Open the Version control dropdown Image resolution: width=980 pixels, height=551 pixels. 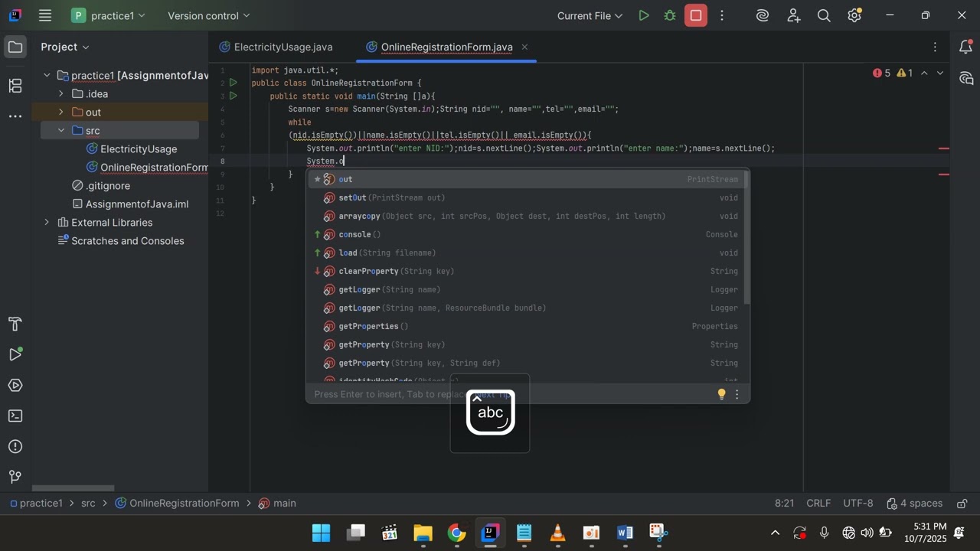tap(208, 15)
